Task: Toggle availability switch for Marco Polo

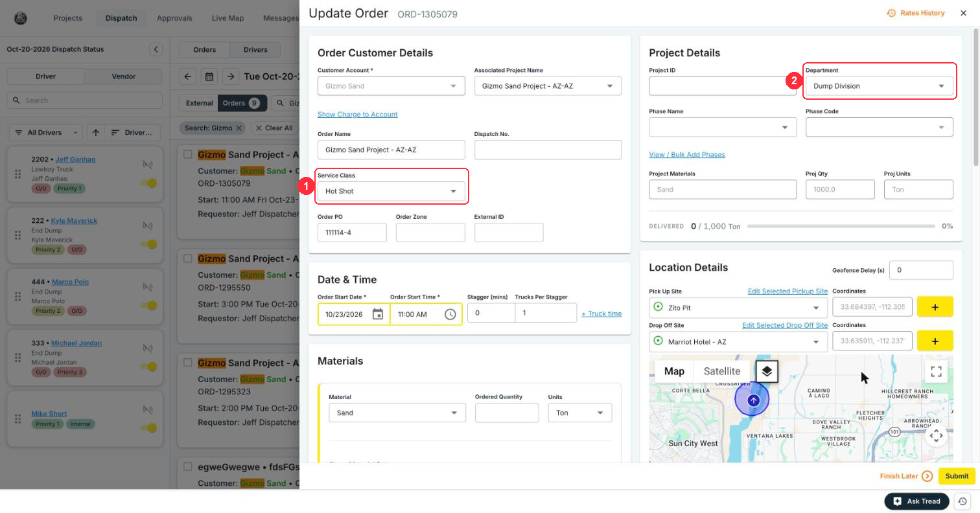Action: tap(150, 306)
